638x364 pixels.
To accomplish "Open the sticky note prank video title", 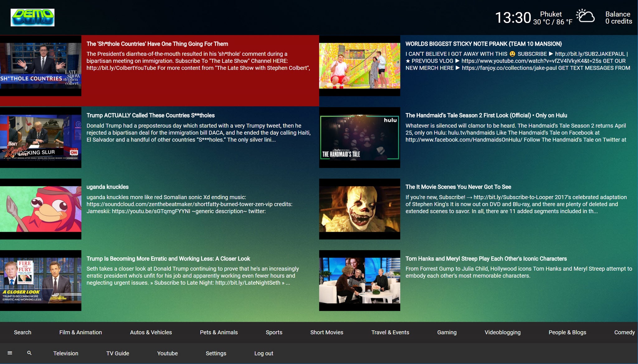I will coord(483,44).
